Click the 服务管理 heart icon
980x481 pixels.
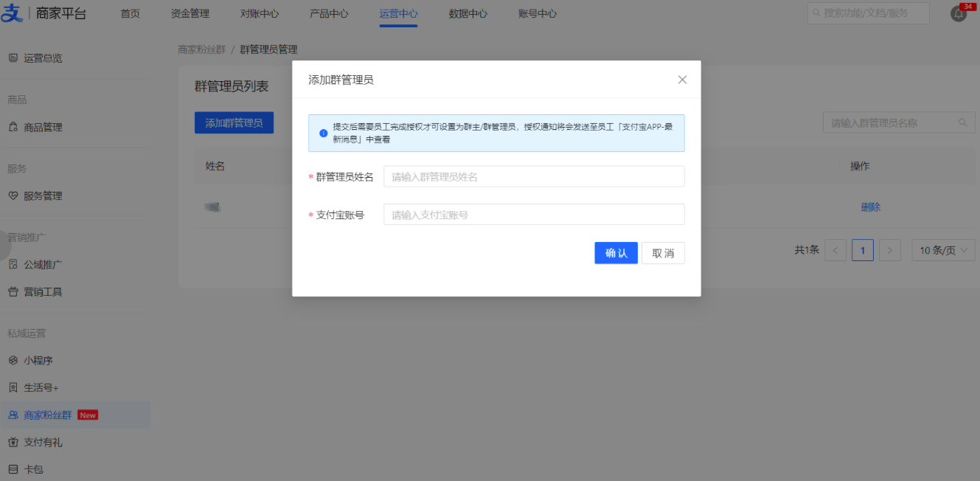(x=13, y=195)
